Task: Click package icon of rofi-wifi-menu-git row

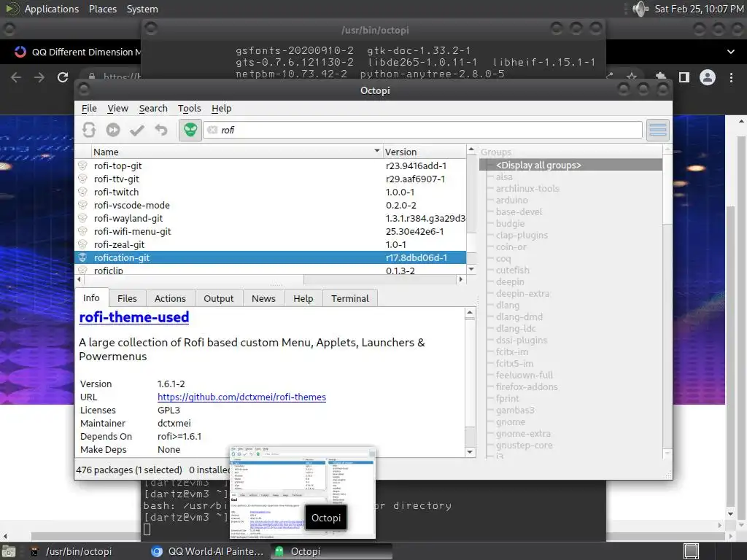Action: (83, 231)
